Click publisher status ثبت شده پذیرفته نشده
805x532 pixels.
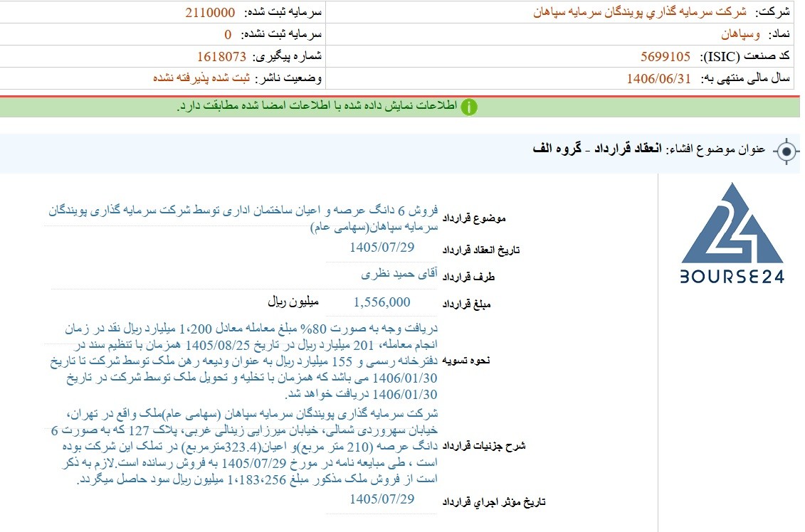(201, 78)
